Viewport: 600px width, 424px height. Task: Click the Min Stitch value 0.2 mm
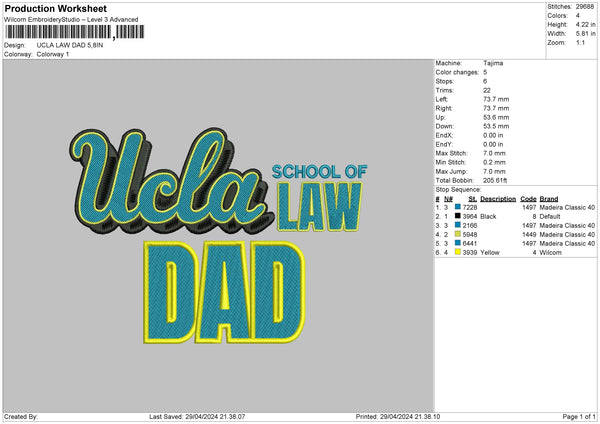coord(494,162)
